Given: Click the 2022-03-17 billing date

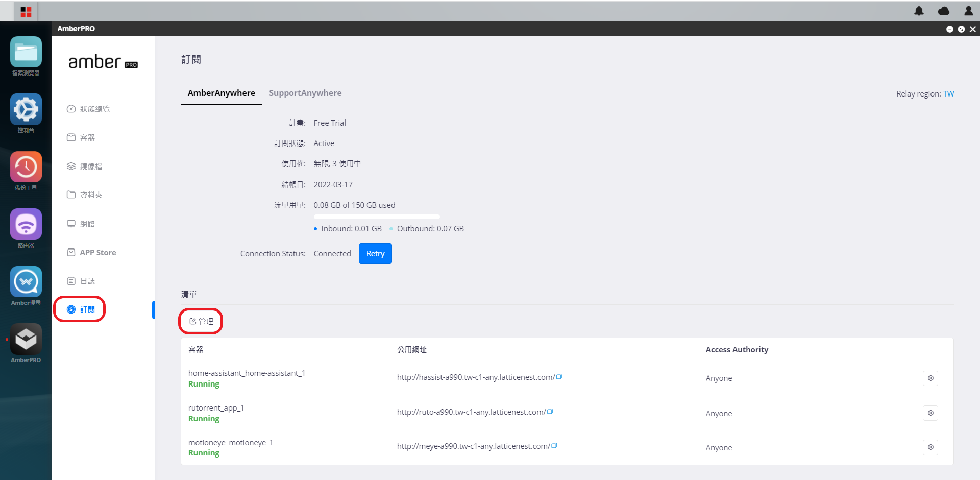Looking at the screenshot, I should pos(333,185).
